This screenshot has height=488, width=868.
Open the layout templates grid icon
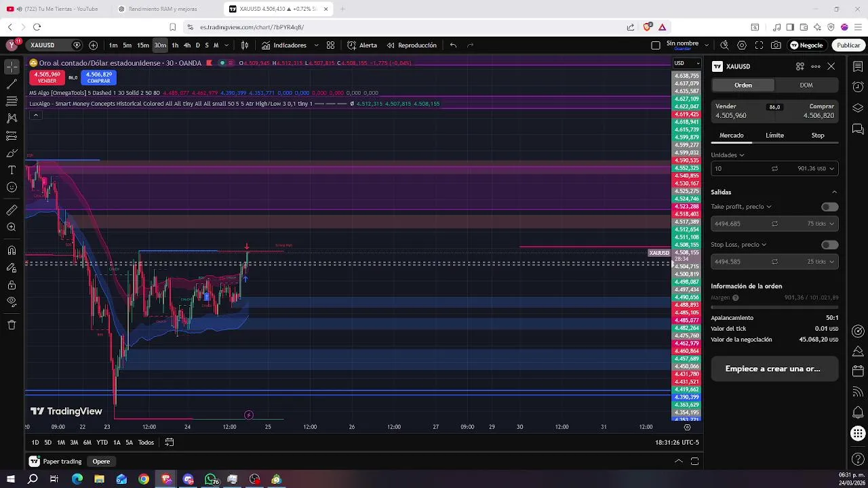point(330,45)
